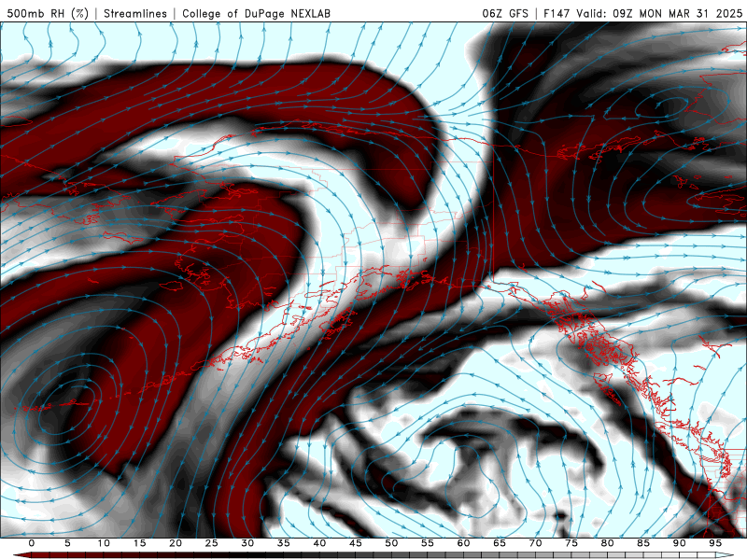Click the "30" colorbar scale label
Screen dimensions: 747x560
click(x=247, y=543)
